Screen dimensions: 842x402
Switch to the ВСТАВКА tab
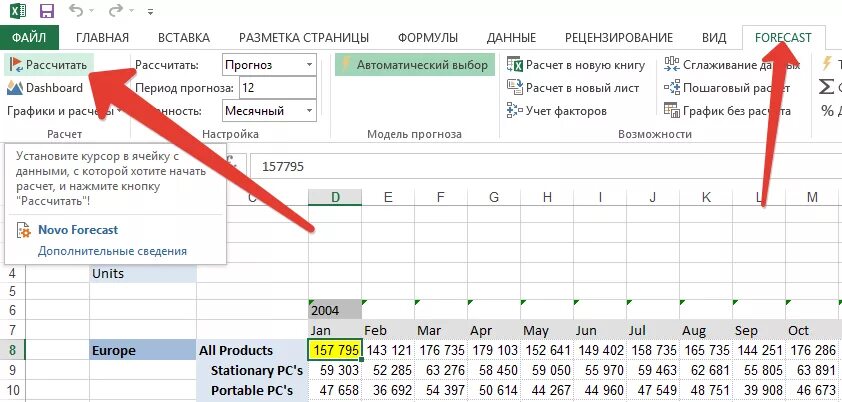pyautogui.click(x=184, y=38)
